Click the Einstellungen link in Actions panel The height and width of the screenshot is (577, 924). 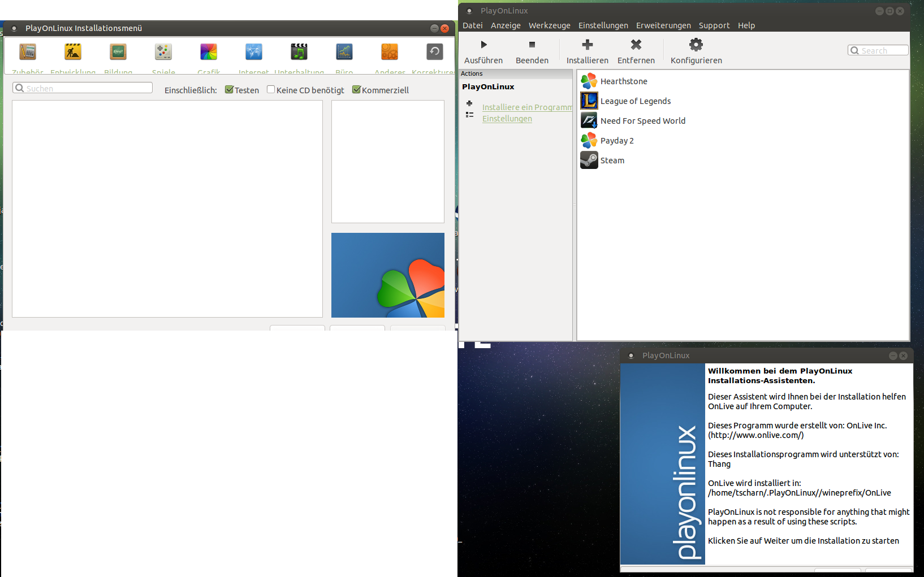(507, 119)
